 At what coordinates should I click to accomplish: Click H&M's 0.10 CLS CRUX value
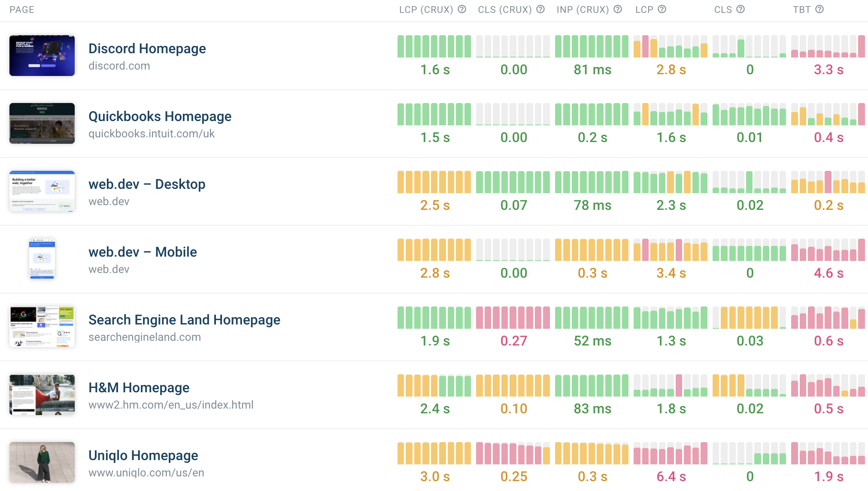[x=514, y=409]
